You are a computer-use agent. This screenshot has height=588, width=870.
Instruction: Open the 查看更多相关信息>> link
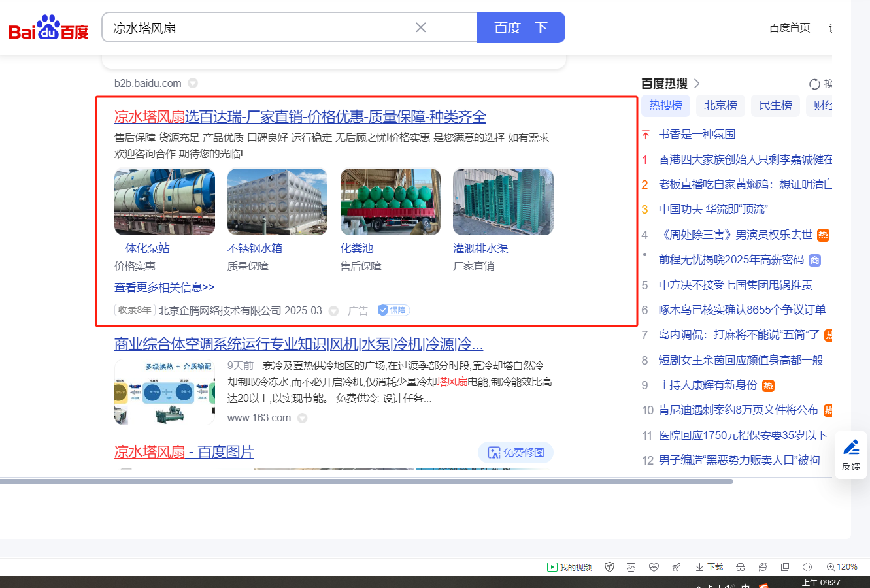pos(164,287)
